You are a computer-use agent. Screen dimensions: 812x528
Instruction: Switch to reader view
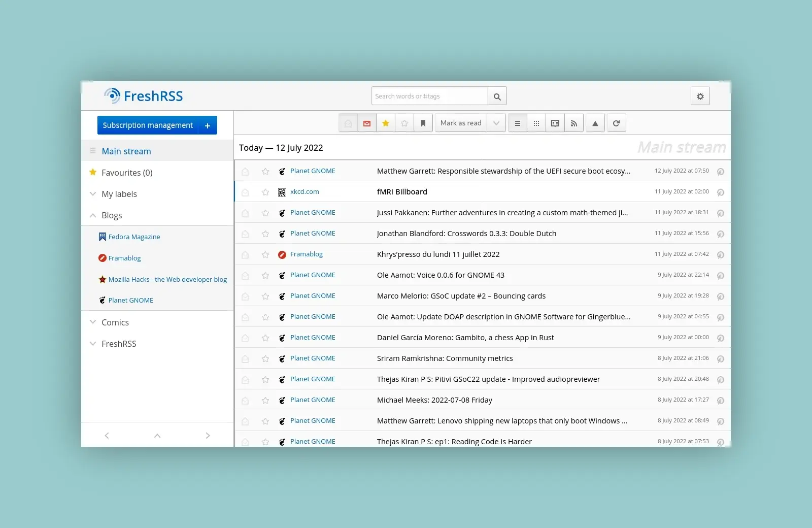click(x=555, y=123)
